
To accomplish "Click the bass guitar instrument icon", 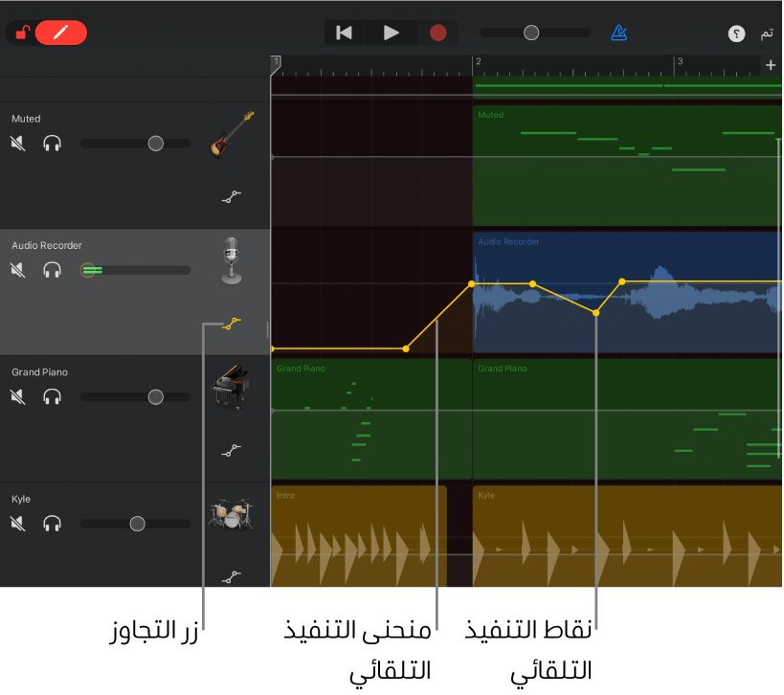I will pyautogui.click(x=232, y=134).
